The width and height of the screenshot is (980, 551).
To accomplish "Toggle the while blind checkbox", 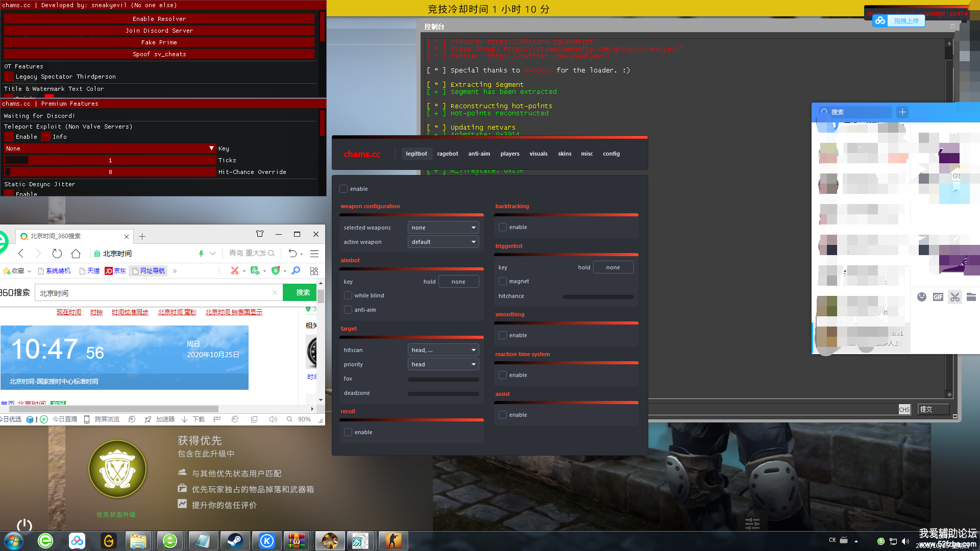I will (348, 296).
